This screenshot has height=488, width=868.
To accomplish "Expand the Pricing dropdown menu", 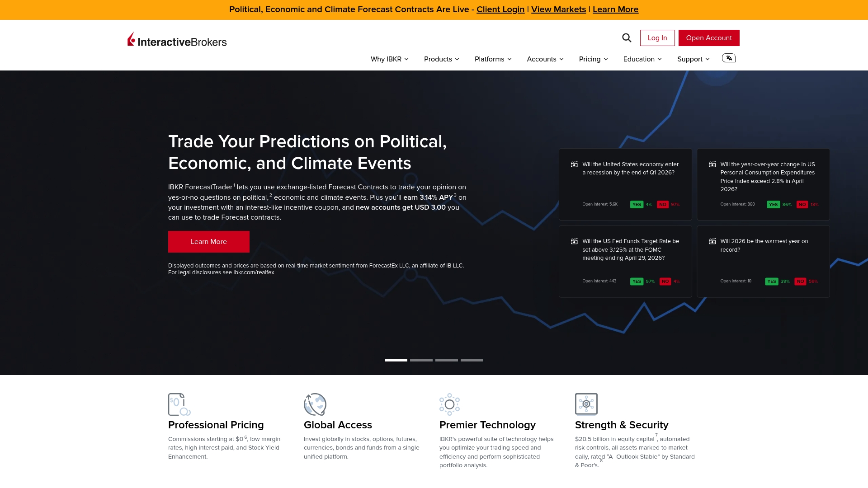I will pyautogui.click(x=593, y=59).
